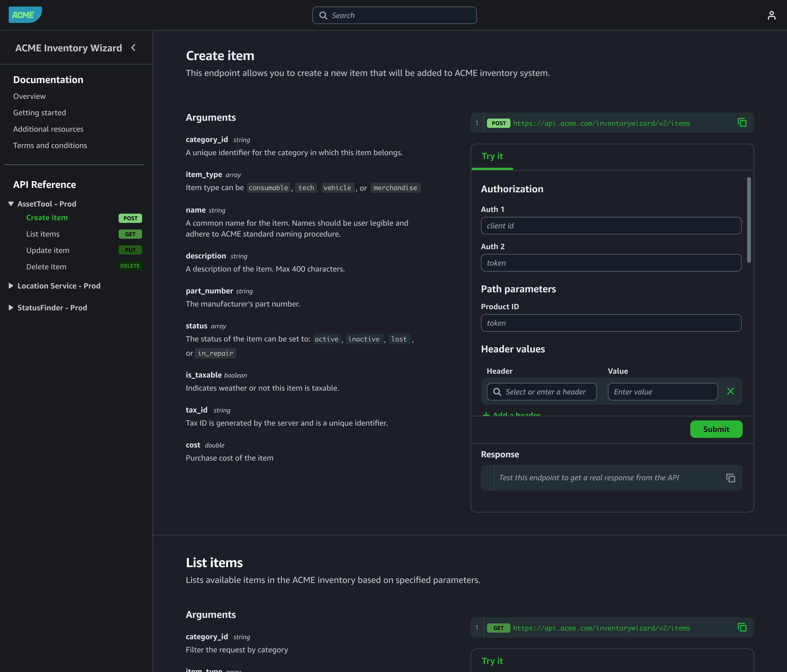
Task: Expand the StatusFinder - Prod section
Action: [x=11, y=308]
